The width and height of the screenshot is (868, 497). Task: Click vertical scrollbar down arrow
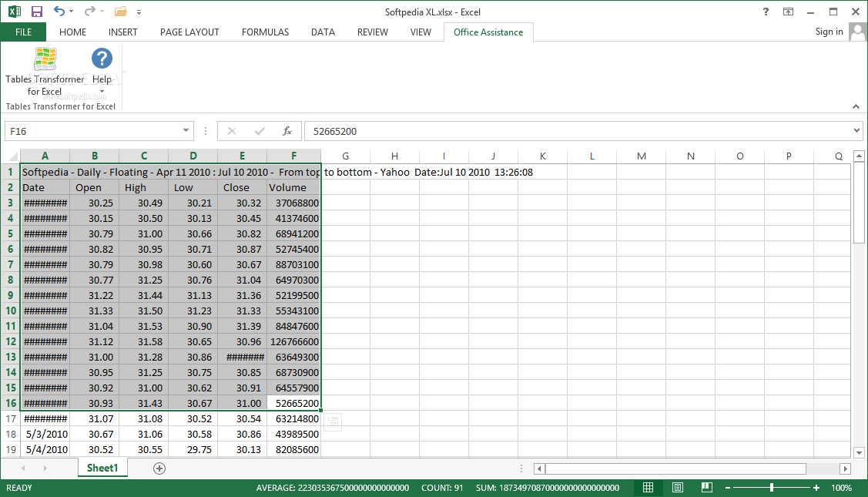pos(860,452)
